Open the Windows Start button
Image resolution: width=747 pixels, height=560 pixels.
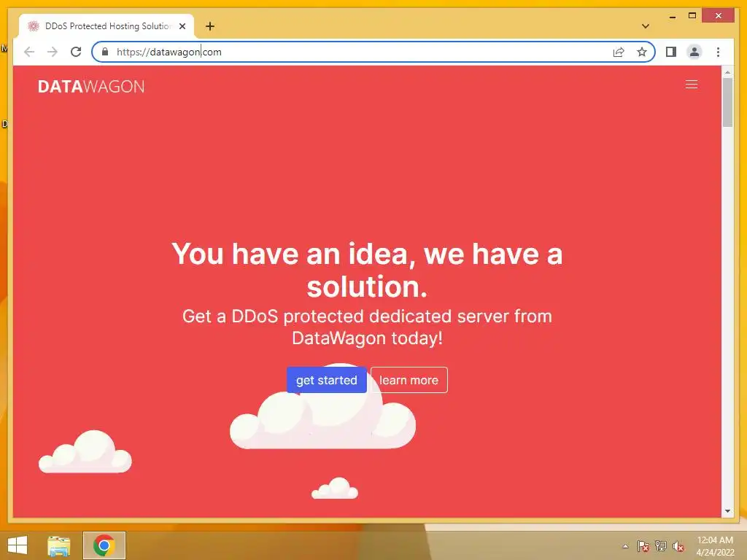18,545
